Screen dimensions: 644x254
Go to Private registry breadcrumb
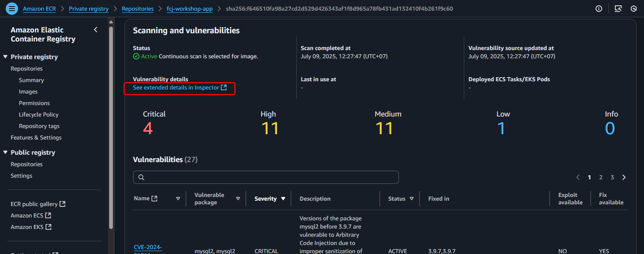(89, 9)
